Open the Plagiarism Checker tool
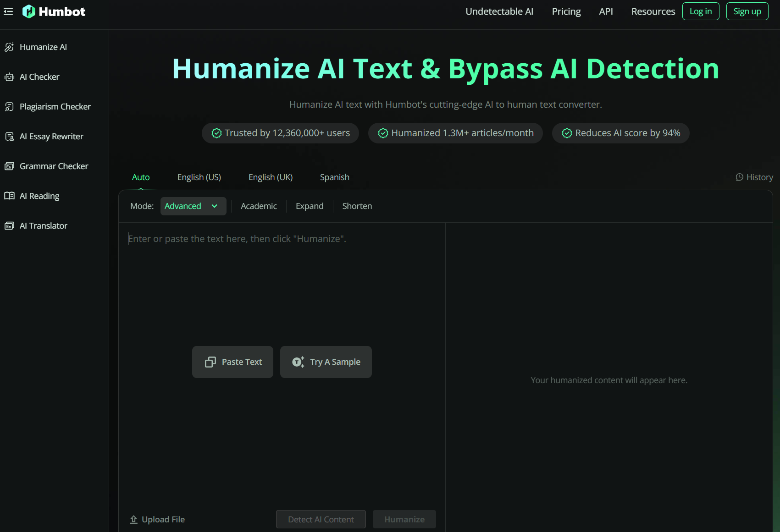 (55, 107)
